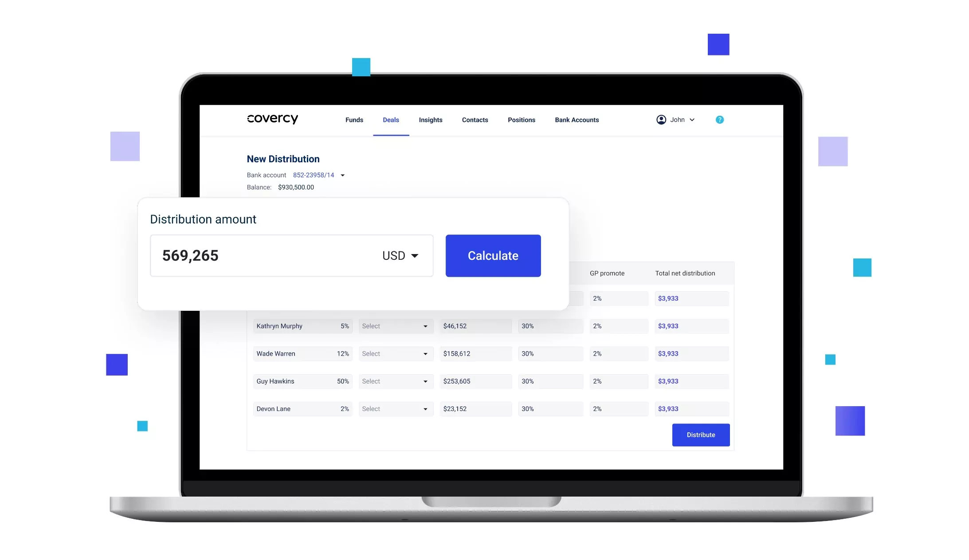
Task: Switch to the Funds tab
Action: (x=354, y=119)
